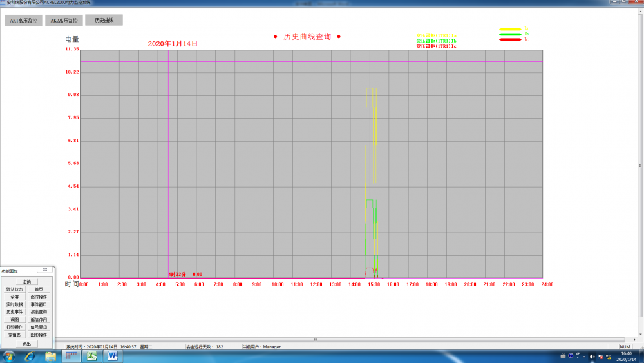Image resolution: width=644 pixels, height=363 pixels.
Task: Click the yellow Ia legend swatch
Action: 510,29
